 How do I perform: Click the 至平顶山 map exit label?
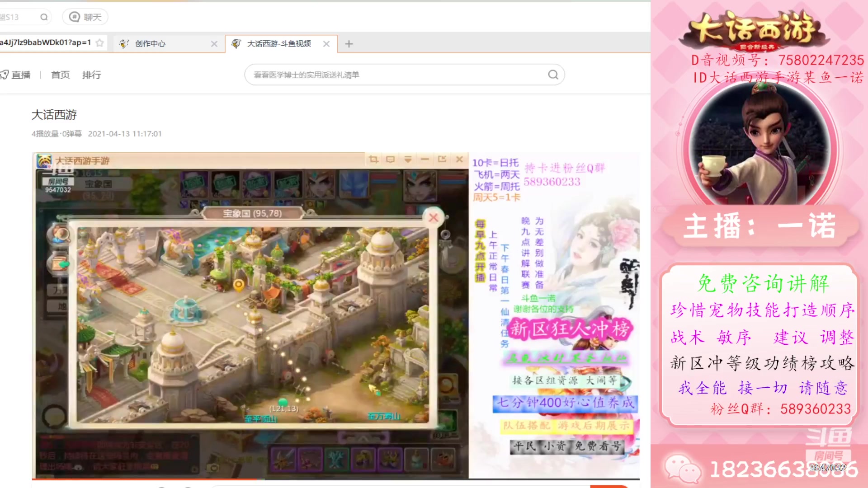pyautogui.click(x=260, y=419)
